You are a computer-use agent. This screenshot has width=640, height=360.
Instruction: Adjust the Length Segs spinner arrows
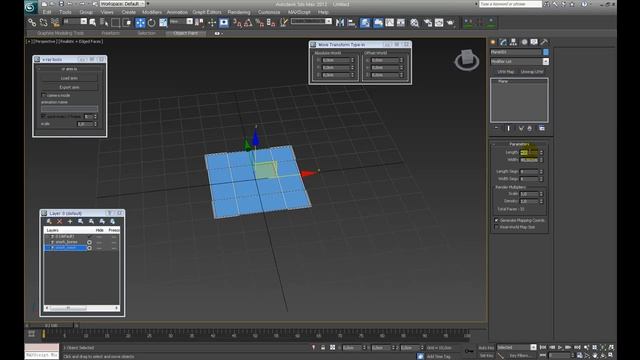(x=542, y=172)
